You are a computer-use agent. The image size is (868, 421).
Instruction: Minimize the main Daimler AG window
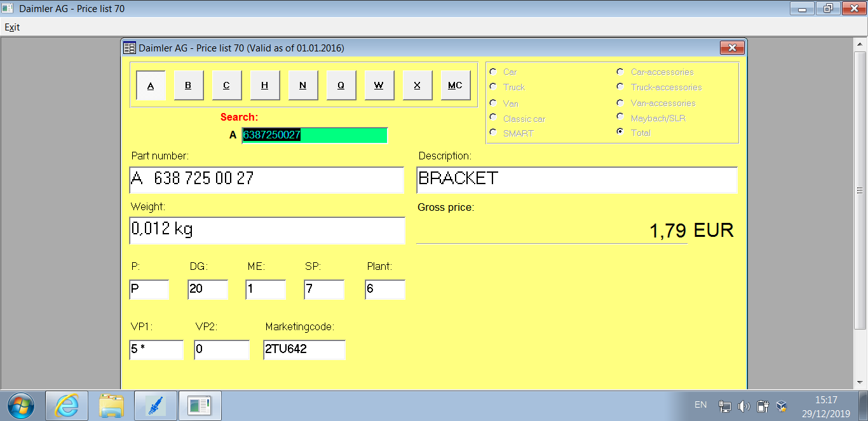(803, 9)
